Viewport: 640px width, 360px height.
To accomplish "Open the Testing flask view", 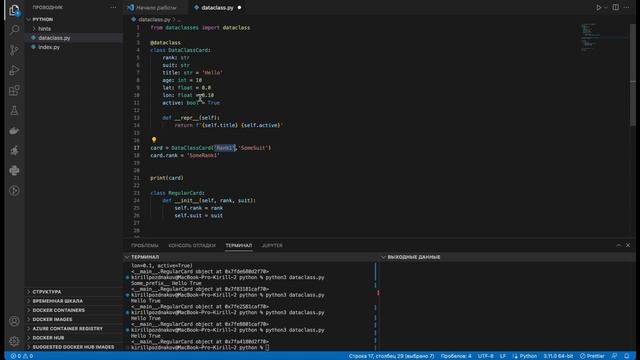I will click(x=14, y=111).
